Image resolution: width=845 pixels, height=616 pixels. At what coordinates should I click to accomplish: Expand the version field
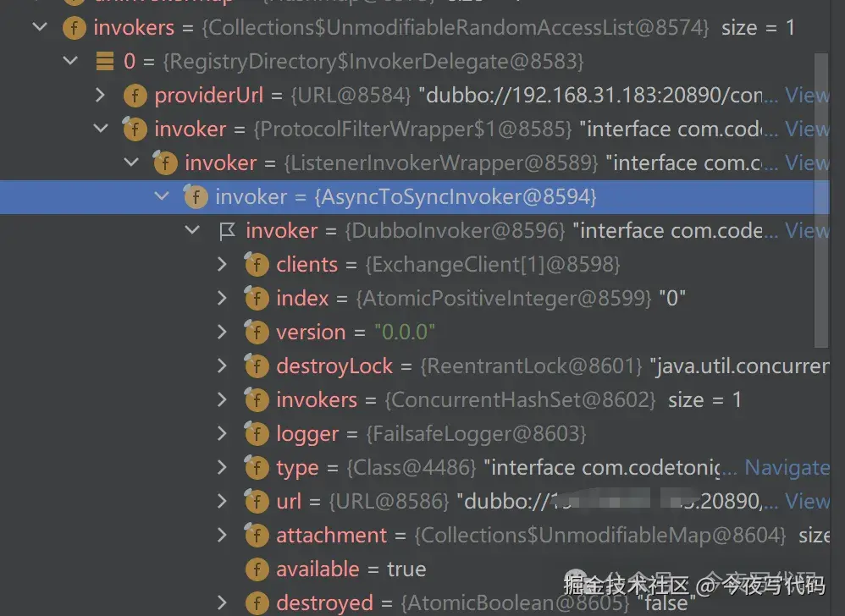[x=222, y=332]
